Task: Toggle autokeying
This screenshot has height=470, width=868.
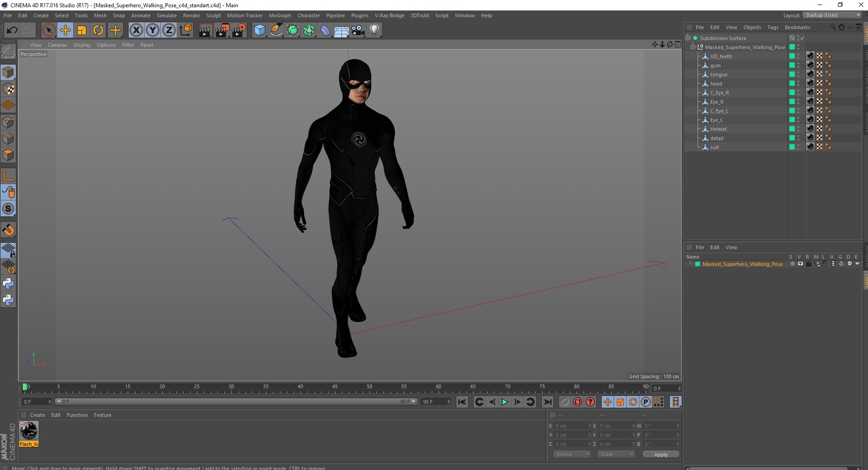Action: 578,402
